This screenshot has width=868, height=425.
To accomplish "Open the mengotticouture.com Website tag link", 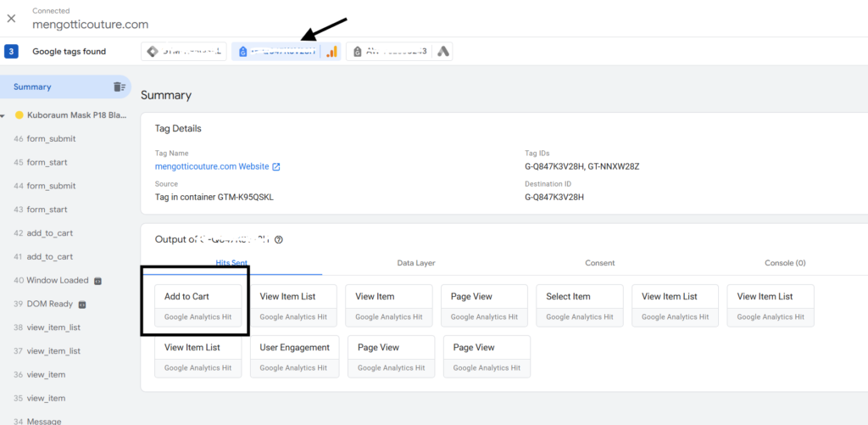I will [212, 166].
